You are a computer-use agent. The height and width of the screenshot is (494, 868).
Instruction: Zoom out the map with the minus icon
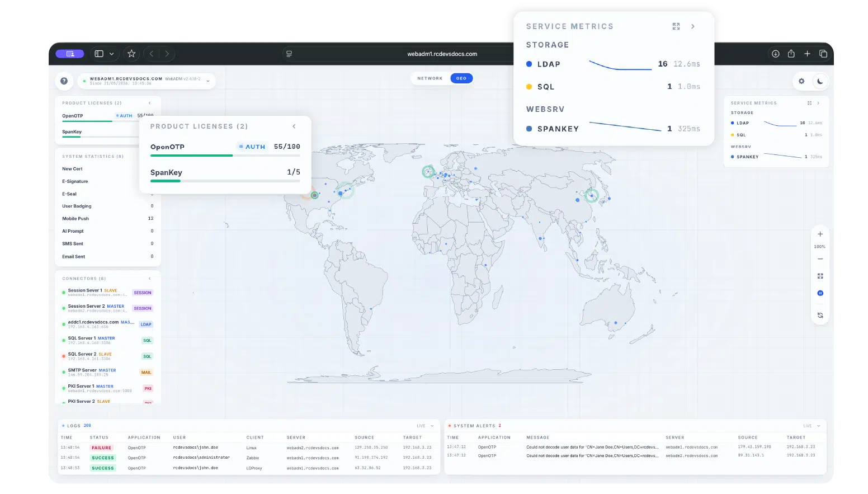click(820, 259)
